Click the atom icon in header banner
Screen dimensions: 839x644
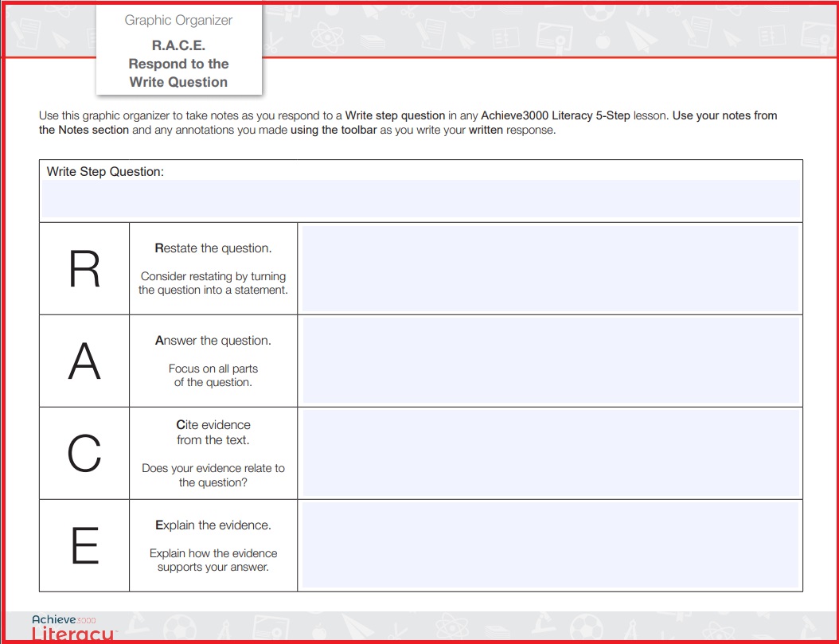tap(327, 37)
